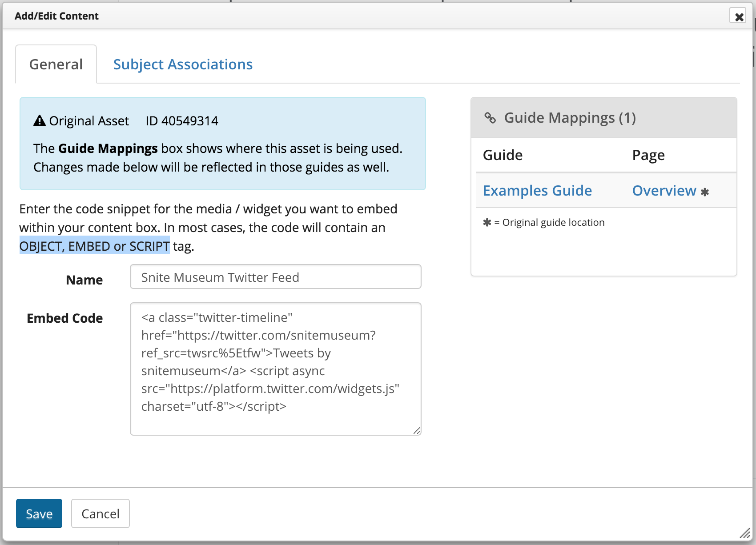Viewport: 756px width, 545px height.
Task: Click the Embed Code field label
Action: 65,318
